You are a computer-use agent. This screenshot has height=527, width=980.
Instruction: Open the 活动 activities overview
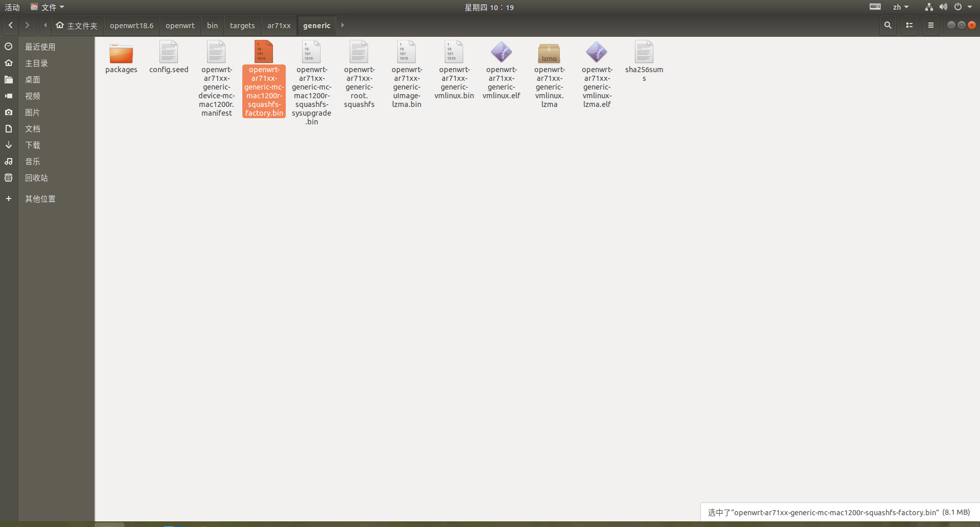tap(12, 7)
